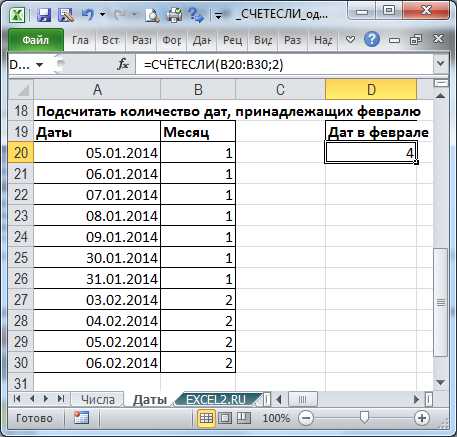
Task: Click the 'Месяц' header cell
Action: 198,132
